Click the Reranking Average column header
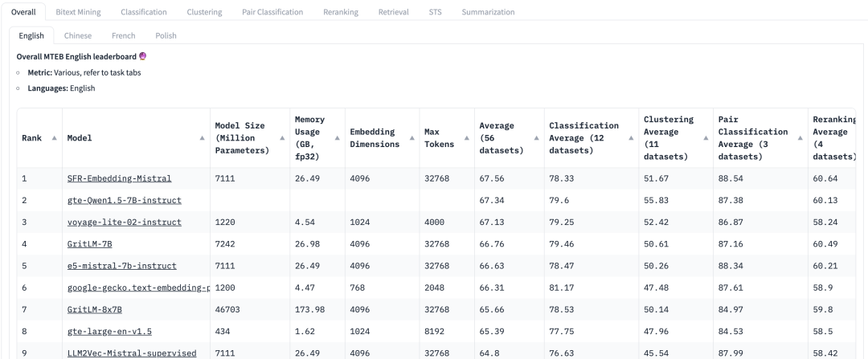Screen dimensions: 868x359 [x=833, y=138]
